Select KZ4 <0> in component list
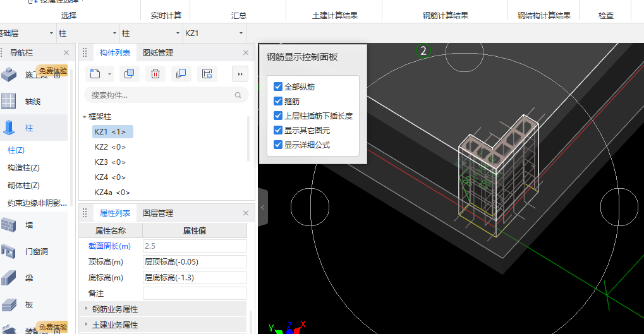Image resolution: width=644 pixels, height=334 pixels. pyautogui.click(x=110, y=177)
